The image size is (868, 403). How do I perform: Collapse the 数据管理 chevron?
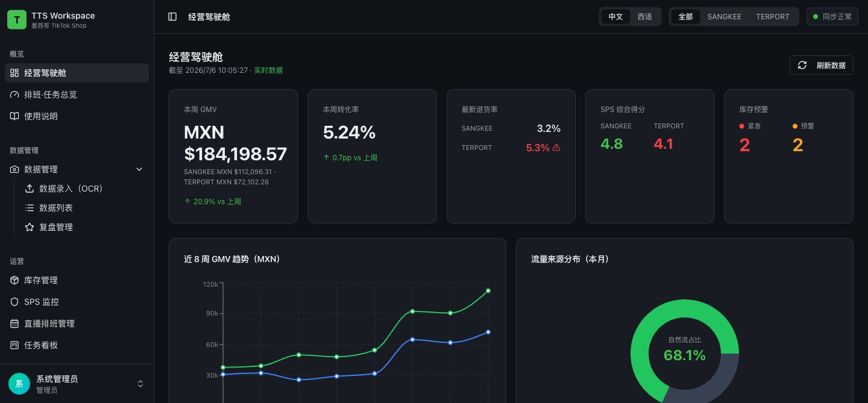(x=139, y=169)
